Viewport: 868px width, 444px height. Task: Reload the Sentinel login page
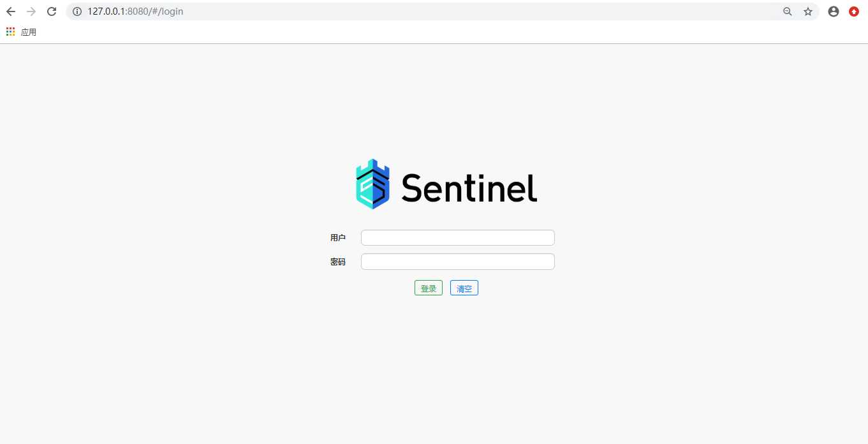(x=52, y=11)
